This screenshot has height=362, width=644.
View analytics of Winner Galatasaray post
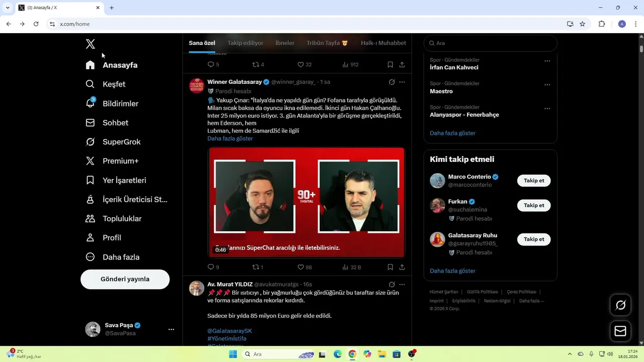[x=346, y=267]
